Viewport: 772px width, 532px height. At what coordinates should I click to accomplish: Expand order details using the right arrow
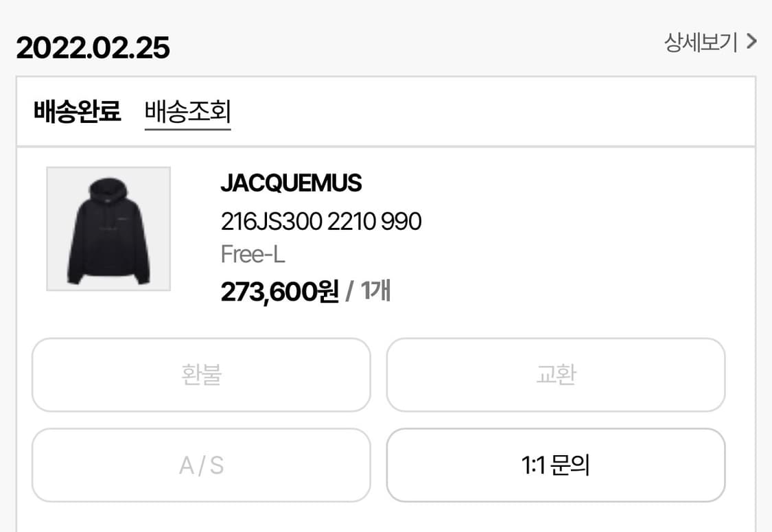751,42
